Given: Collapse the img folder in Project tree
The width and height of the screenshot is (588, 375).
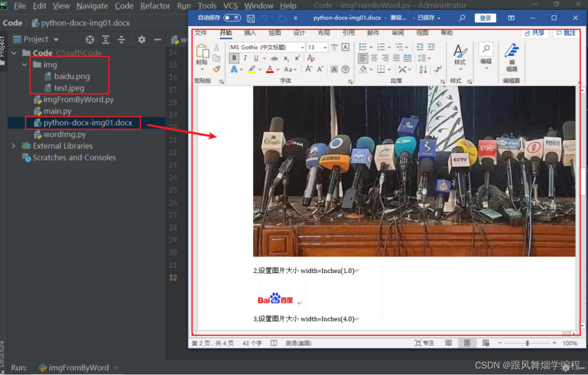Looking at the screenshot, I should [x=25, y=64].
